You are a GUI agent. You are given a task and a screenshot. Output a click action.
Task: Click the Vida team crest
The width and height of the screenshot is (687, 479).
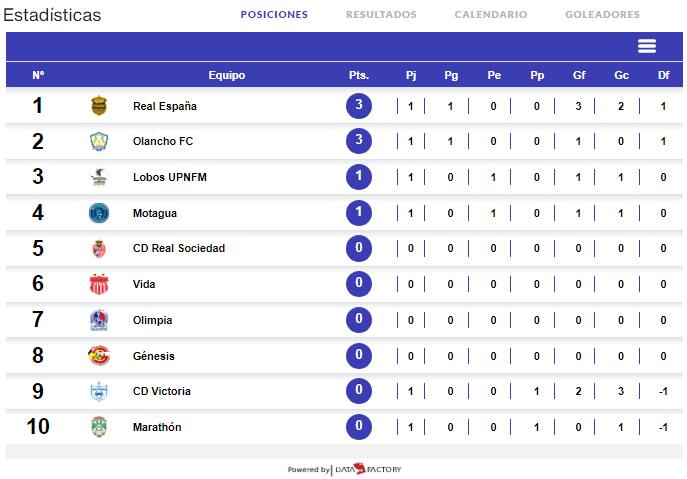pos(98,284)
